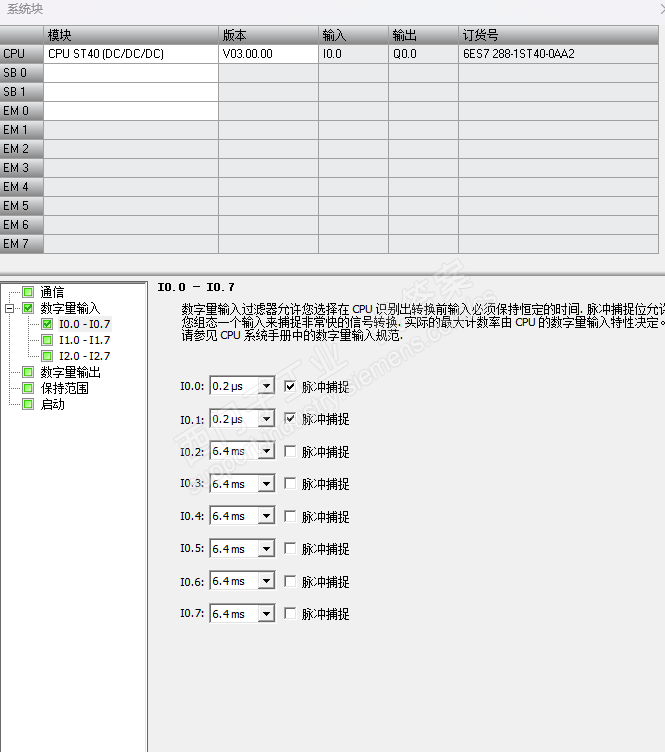Choose filter time for I0.5
The height and width of the screenshot is (752, 665).
[266, 548]
